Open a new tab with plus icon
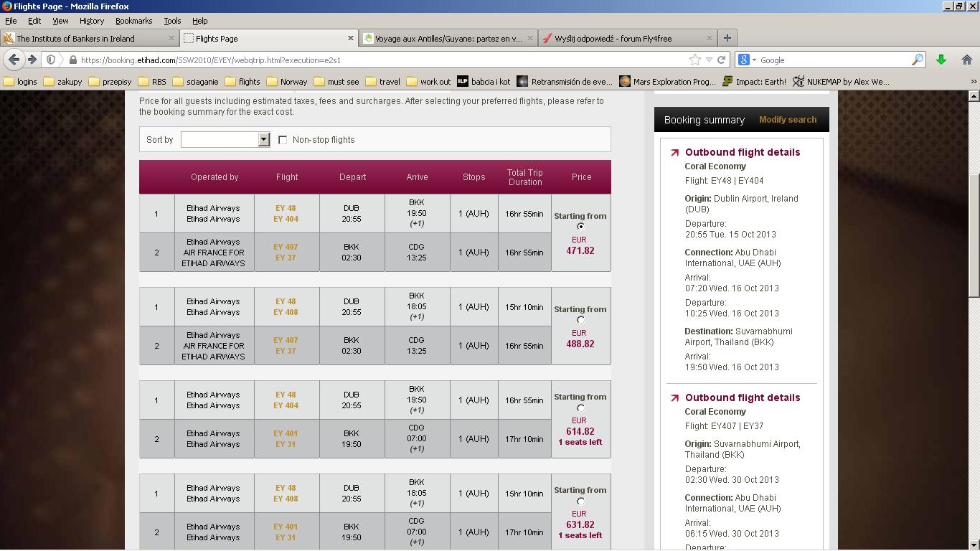The height and width of the screenshot is (551, 980). 727,38
